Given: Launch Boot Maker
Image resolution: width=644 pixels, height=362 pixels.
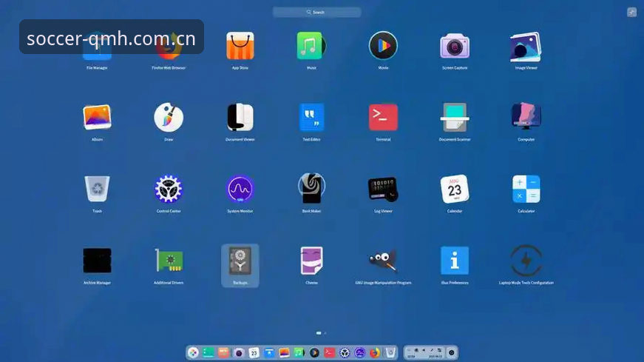Looking at the screenshot, I should pyautogui.click(x=311, y=189).
